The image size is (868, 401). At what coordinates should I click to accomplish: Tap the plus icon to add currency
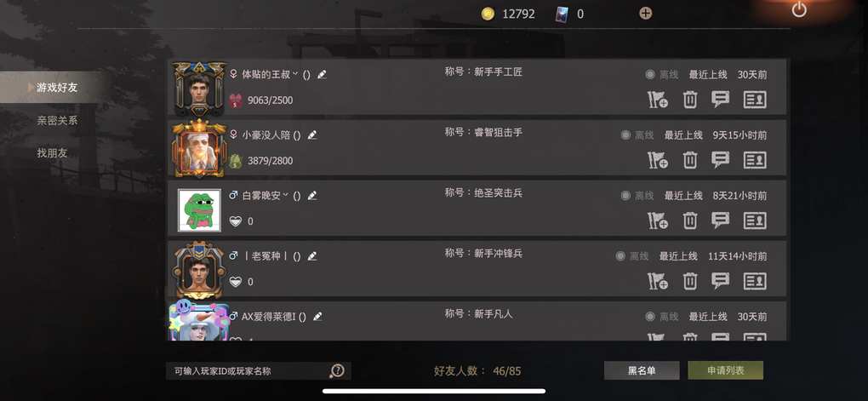(x=645, y=14)
